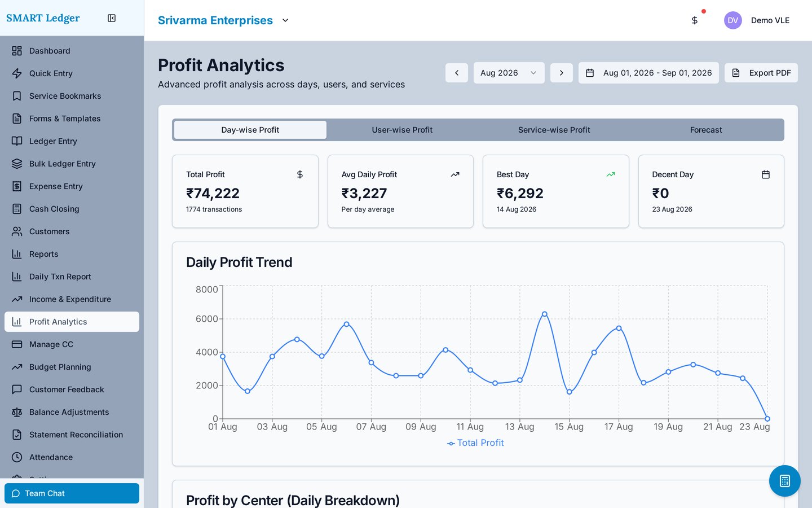The image size is (812, 508).
Task: Click the 'Daily Profit Trend' heading
Action: coord(239,262)
